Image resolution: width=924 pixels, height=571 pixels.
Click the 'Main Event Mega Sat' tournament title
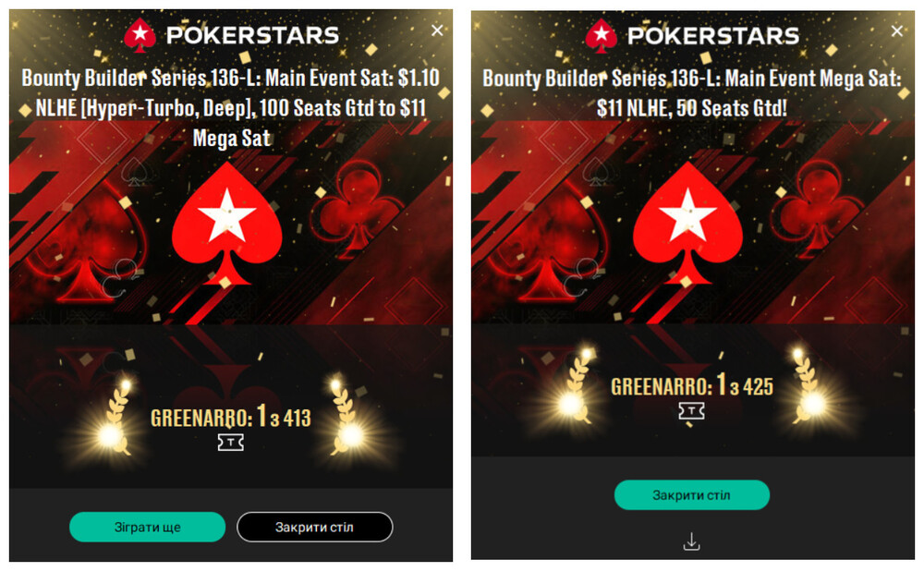point(692,93)
